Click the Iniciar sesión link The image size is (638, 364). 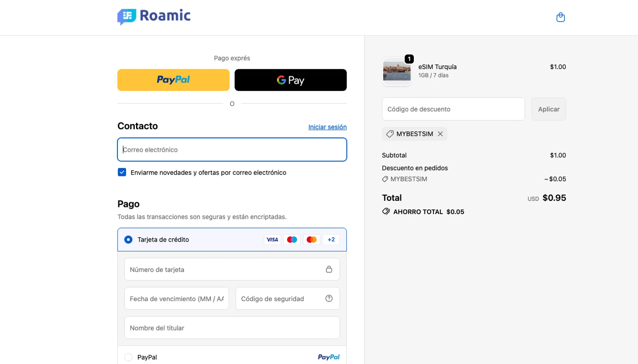(328, 127)
